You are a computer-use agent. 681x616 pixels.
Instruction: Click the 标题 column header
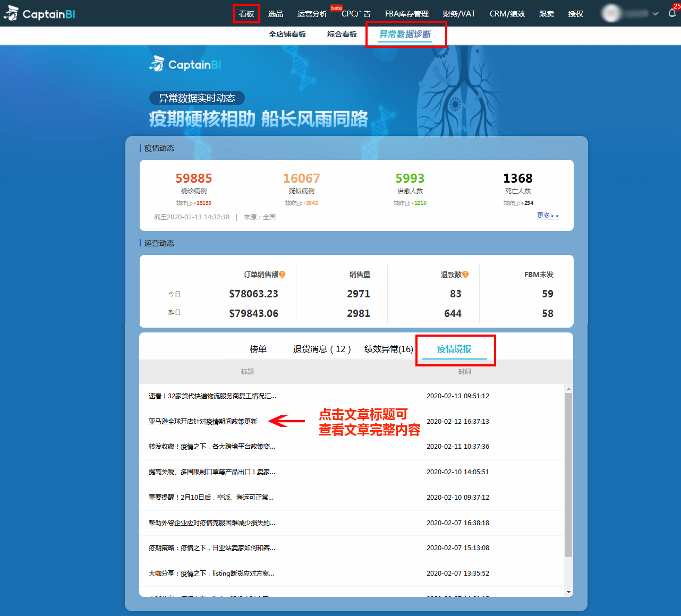248,372
